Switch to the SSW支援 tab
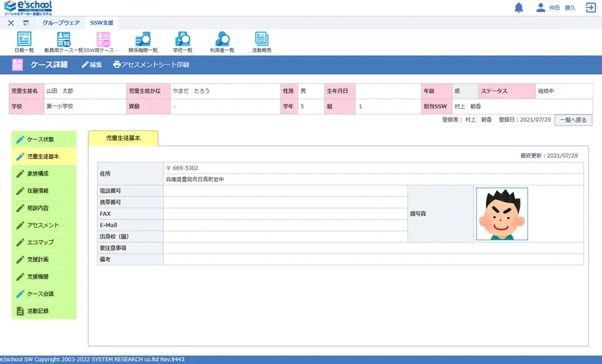This screenshot has width=602, height=364. (x=102, y=23)
